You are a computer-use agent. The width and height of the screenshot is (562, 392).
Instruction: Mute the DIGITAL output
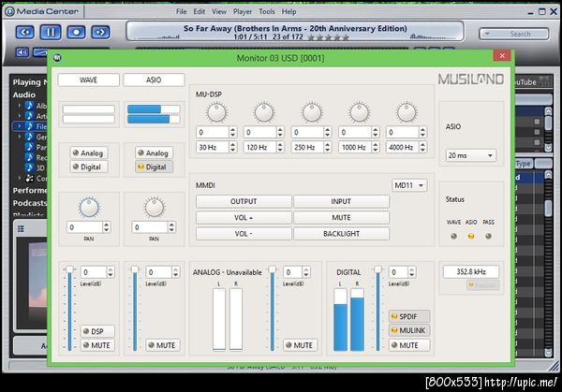click(x=409, y=345)
